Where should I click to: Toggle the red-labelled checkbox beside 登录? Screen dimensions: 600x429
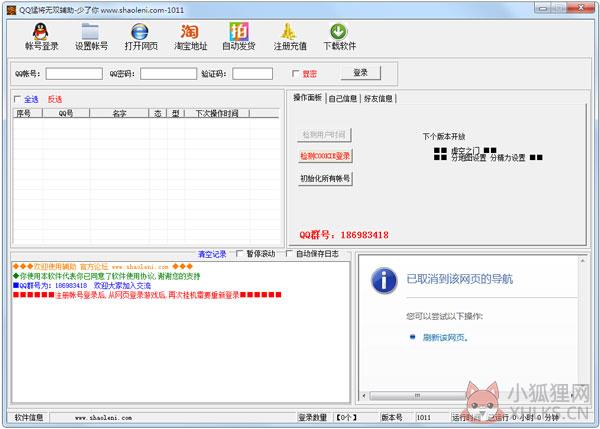coord(295,73)
